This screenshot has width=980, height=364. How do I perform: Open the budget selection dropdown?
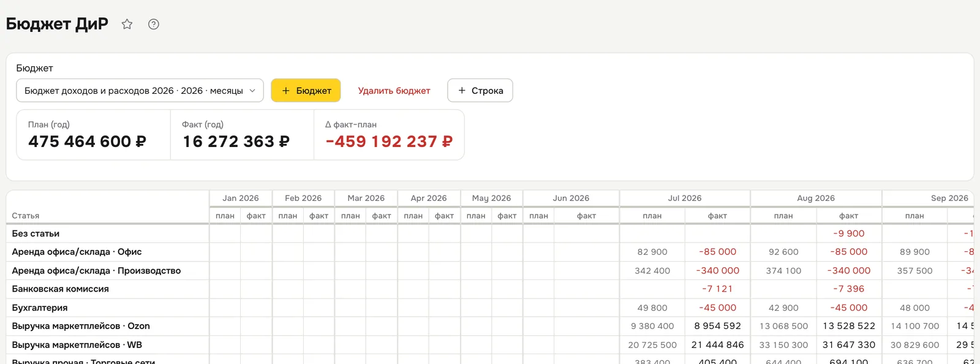click(x=140, y=91)
